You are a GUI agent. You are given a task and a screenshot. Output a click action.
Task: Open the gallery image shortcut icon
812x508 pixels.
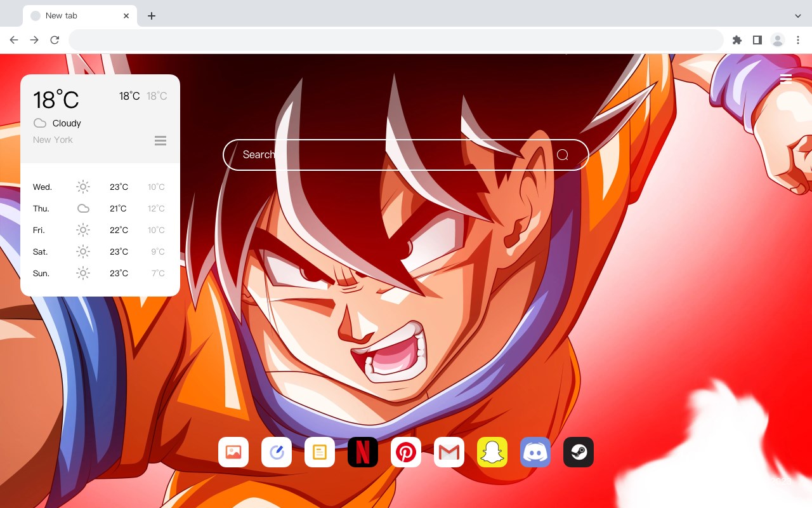click(233, 452)
